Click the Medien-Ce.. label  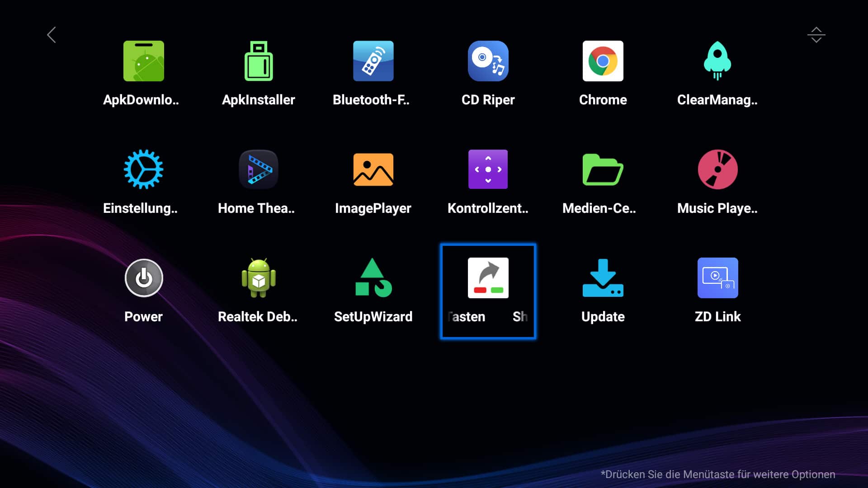(599, 208)
